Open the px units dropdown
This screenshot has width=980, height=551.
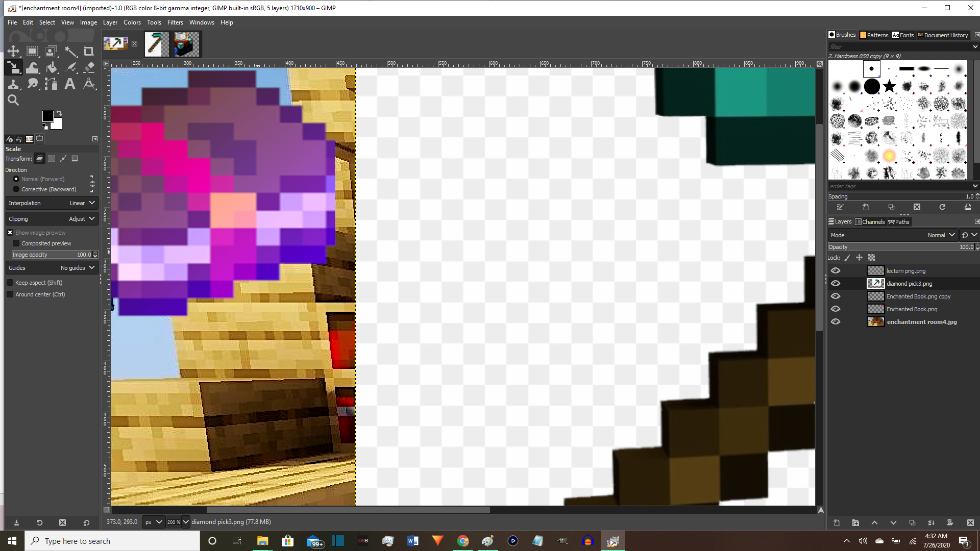(153, 522)
